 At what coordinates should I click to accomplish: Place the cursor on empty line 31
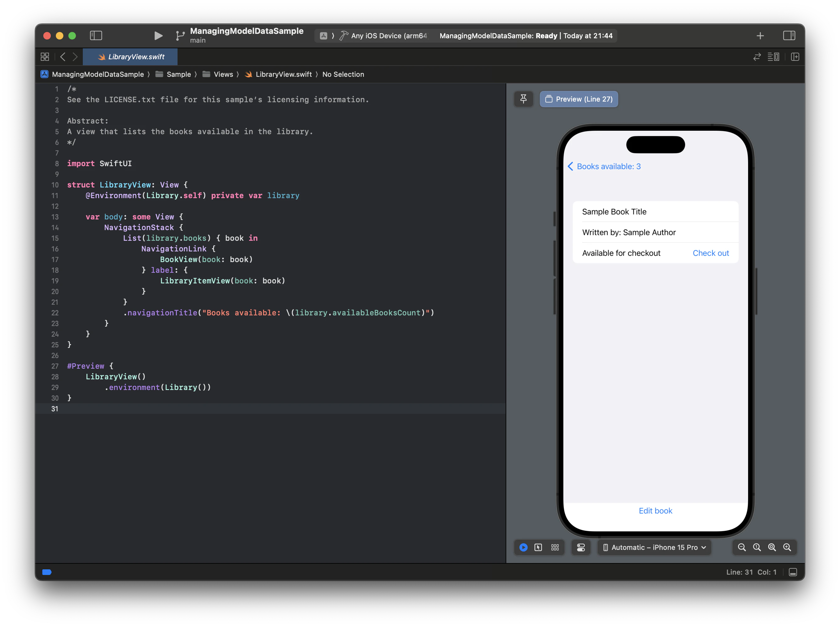click(285, 409)
